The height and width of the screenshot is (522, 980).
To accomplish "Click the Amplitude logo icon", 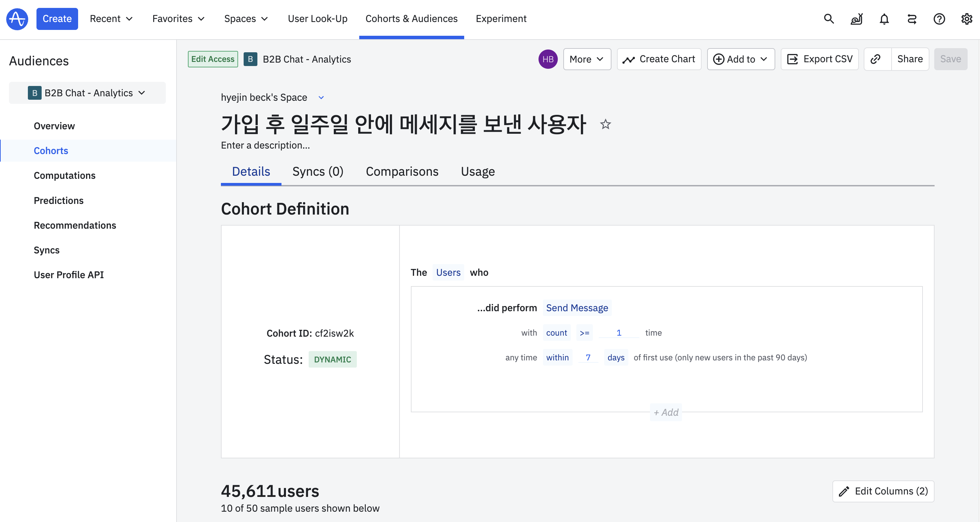I will pos(17,19).
